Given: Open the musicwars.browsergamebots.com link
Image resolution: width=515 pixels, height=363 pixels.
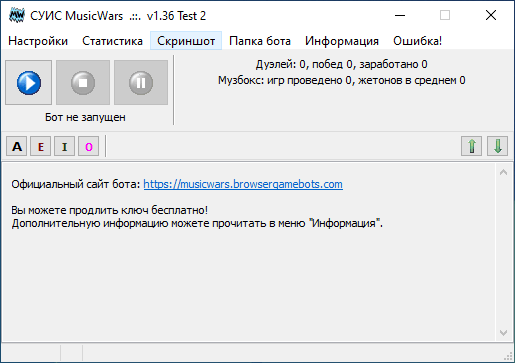Looking at the screenshot, I should coord(243,184).
